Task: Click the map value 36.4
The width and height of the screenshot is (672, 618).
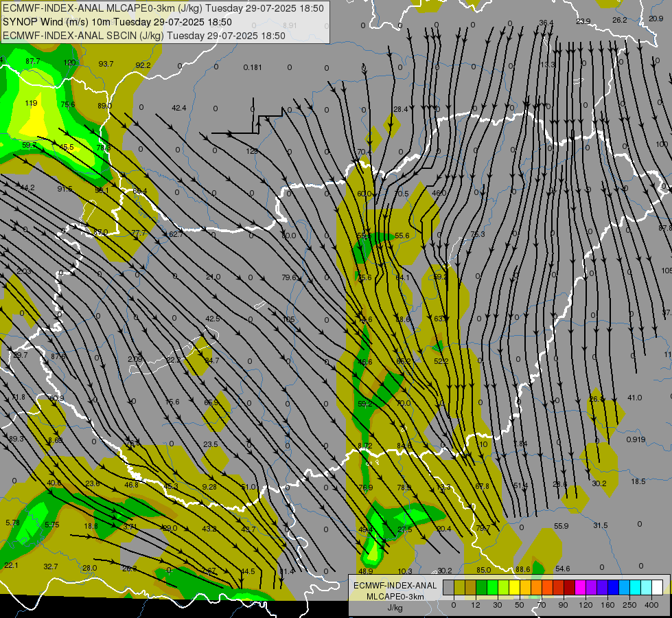Action: [546, 23]
